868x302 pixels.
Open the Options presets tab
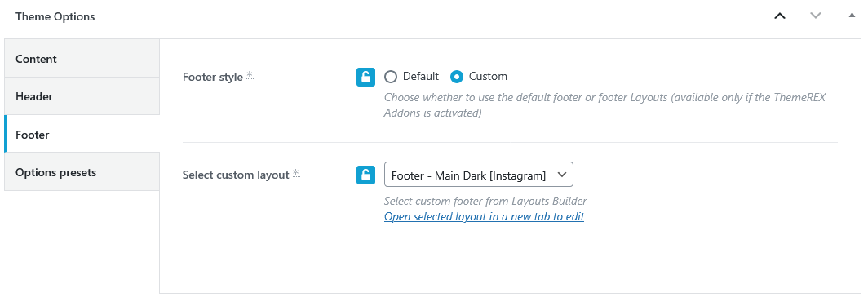tap(82, 171)
